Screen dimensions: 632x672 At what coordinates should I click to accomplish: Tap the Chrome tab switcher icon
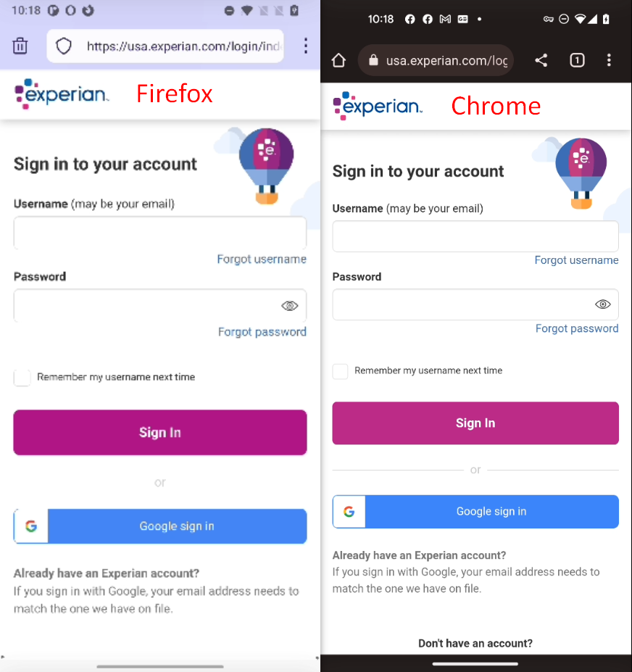tap(577, 60)
